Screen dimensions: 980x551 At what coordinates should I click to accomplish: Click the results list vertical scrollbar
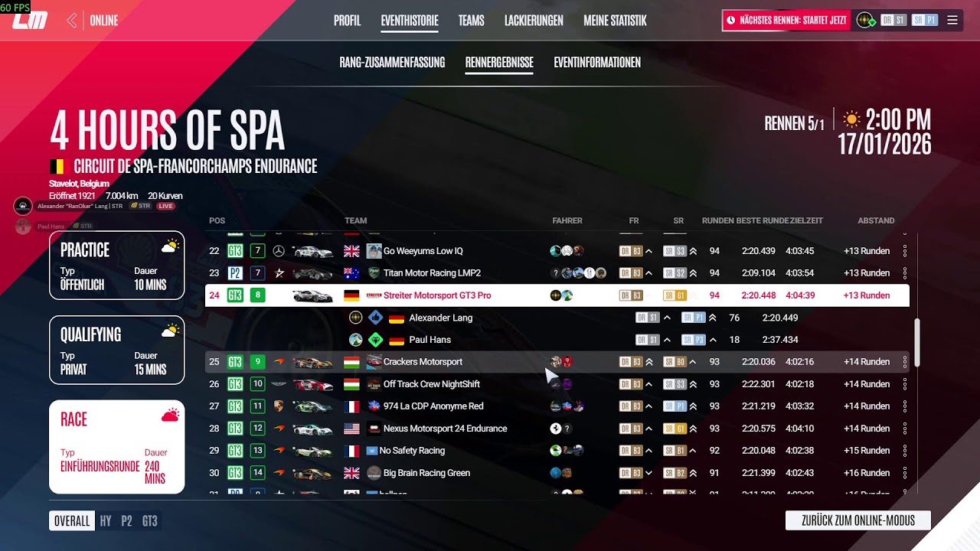917,343
